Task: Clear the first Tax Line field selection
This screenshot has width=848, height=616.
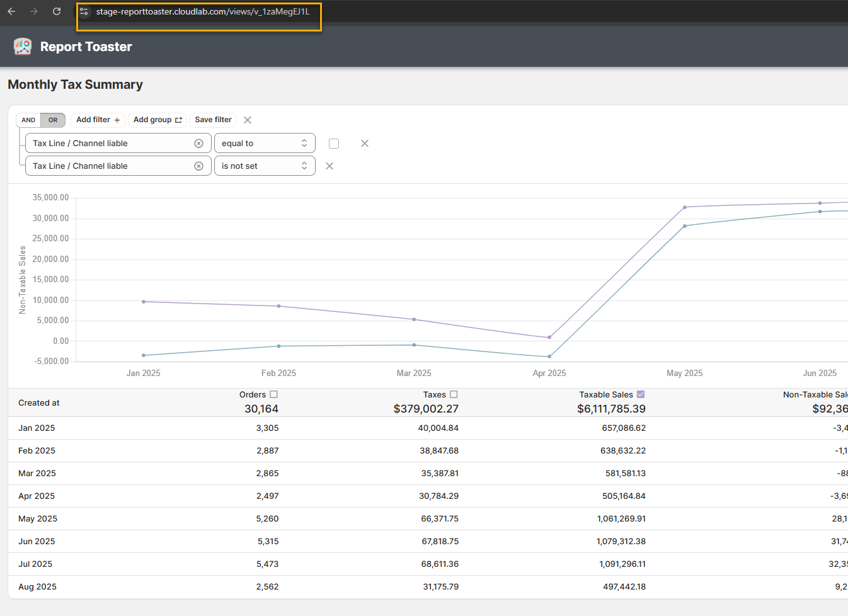Action: (198, 144)
